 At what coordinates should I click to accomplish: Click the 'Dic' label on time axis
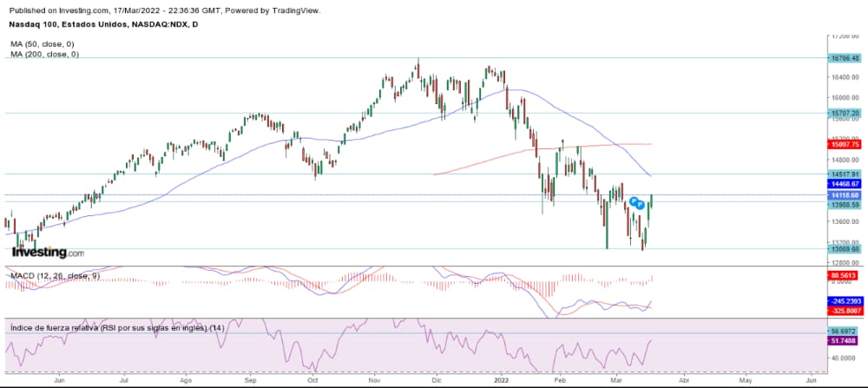pos(437,381)
